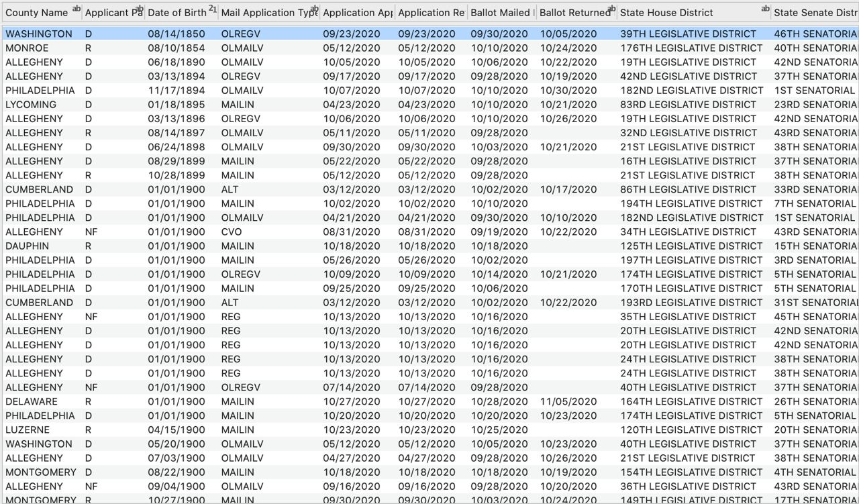
Task: Click the 'ab' type icon on Ballot Returned column
Action: pos(611,9)
